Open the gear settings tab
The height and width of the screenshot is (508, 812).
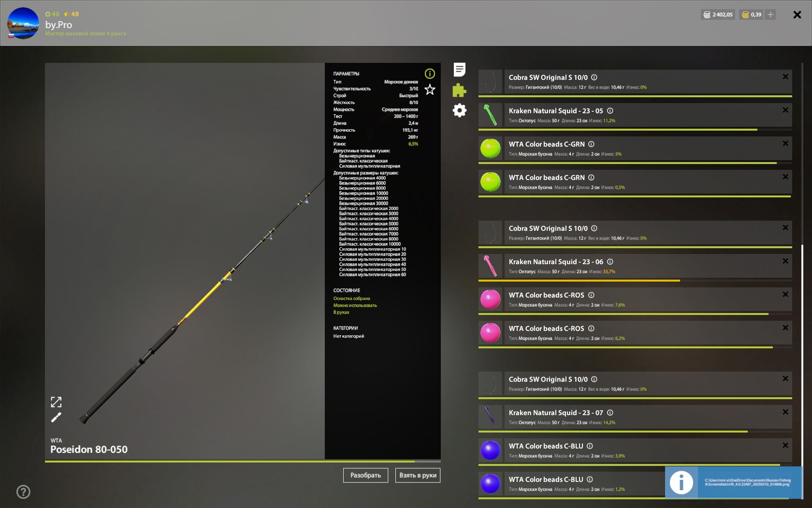460,110
